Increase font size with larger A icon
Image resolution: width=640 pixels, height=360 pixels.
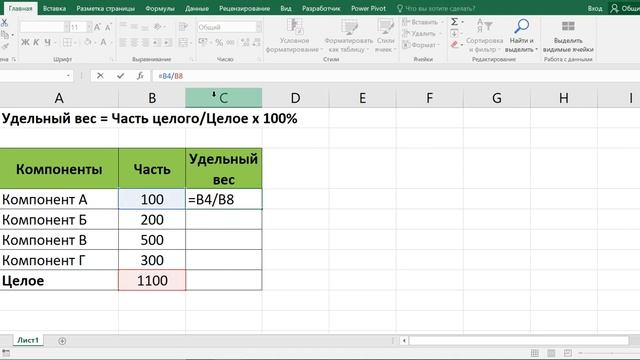click(97, 27)
